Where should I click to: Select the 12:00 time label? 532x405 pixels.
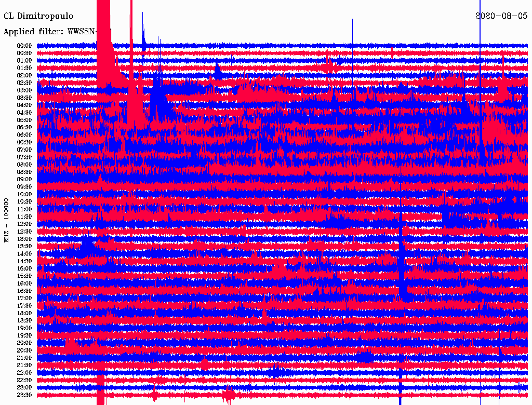coord(24,224)
